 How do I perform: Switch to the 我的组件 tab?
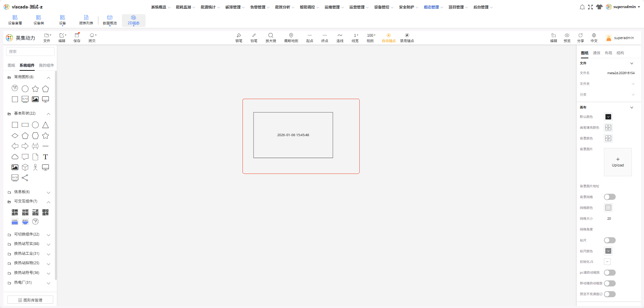click(46, 65)
